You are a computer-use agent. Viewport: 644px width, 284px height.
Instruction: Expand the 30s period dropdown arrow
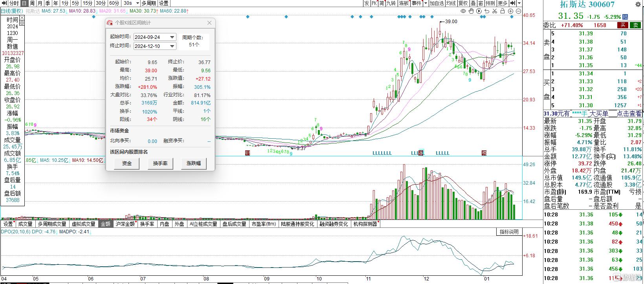click(137, 3)
